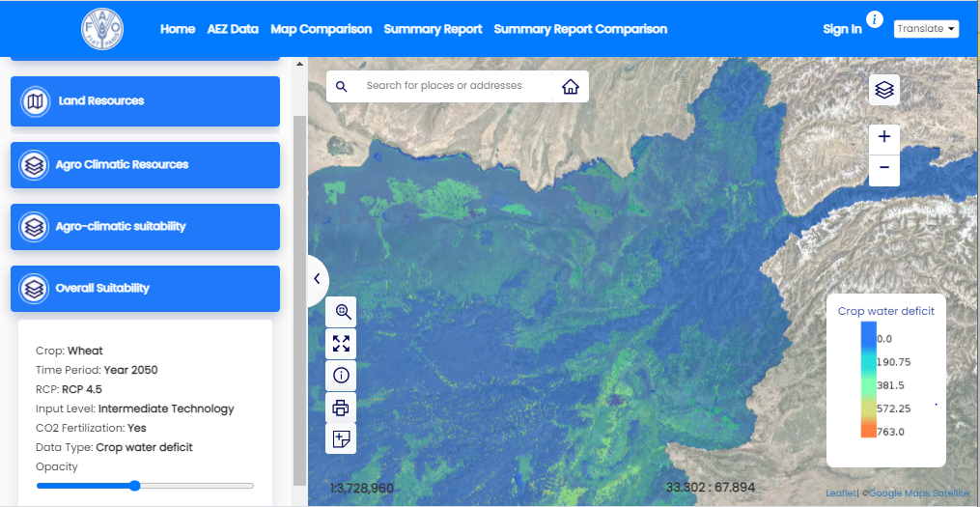Adjust the Opacity slider handle
This screenshot has width=980, height=507.
(x=135, y=486)
